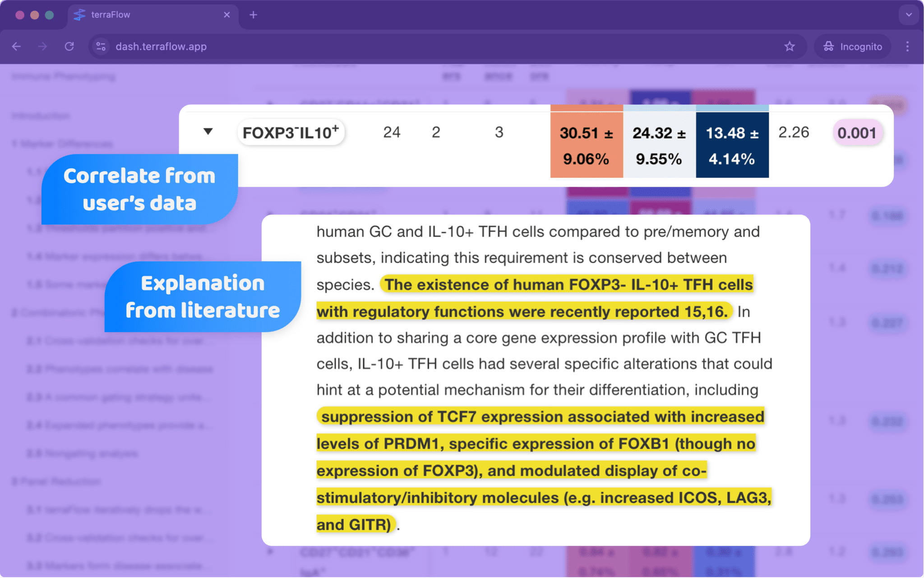Click the Incognito profile button

[852, 46]
